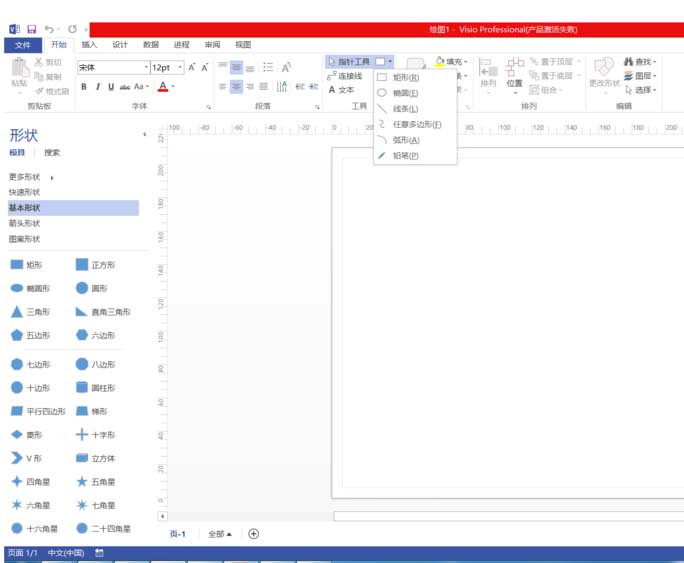
Task: Open the font size dropdown
Action: (180, 68)
